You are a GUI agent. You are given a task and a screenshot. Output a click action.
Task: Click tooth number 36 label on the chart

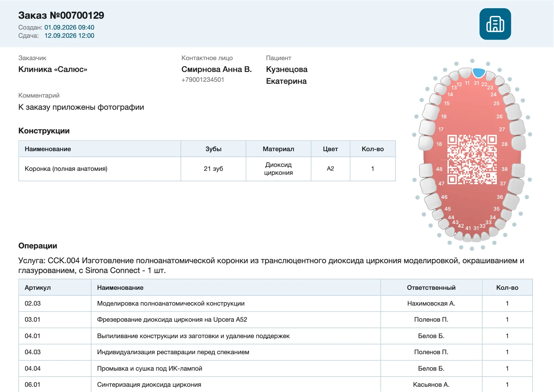pyautogui.click(x=500, y=197)
